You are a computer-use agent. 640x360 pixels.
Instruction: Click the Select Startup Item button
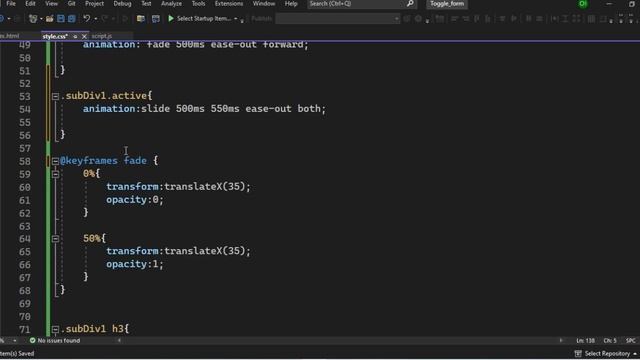click(203, 19)
